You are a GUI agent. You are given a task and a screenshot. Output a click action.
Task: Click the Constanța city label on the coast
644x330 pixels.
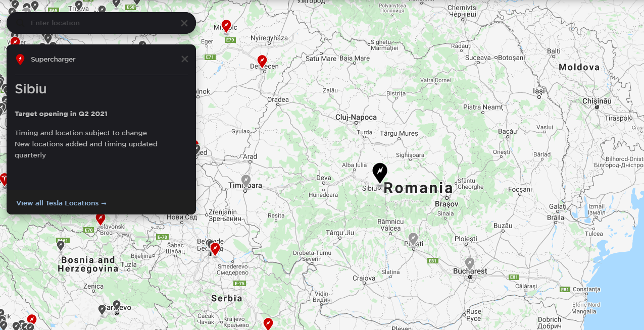[x=586, y=289]
